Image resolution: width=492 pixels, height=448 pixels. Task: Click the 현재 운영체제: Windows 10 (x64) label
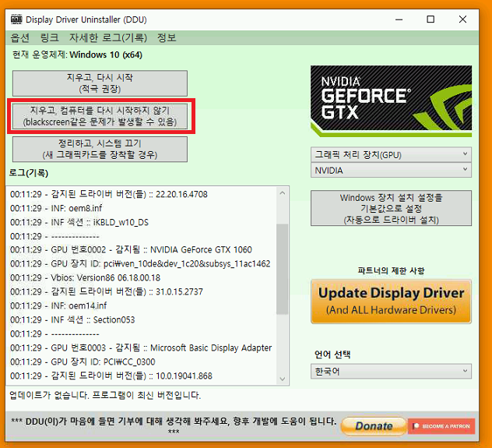coord(77,55)
